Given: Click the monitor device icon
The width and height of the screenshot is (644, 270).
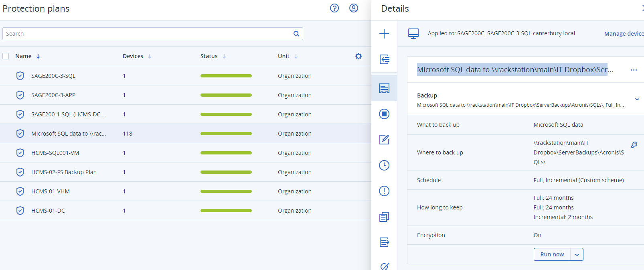Looking at the screenshot, I should click(x=413, y=34).
